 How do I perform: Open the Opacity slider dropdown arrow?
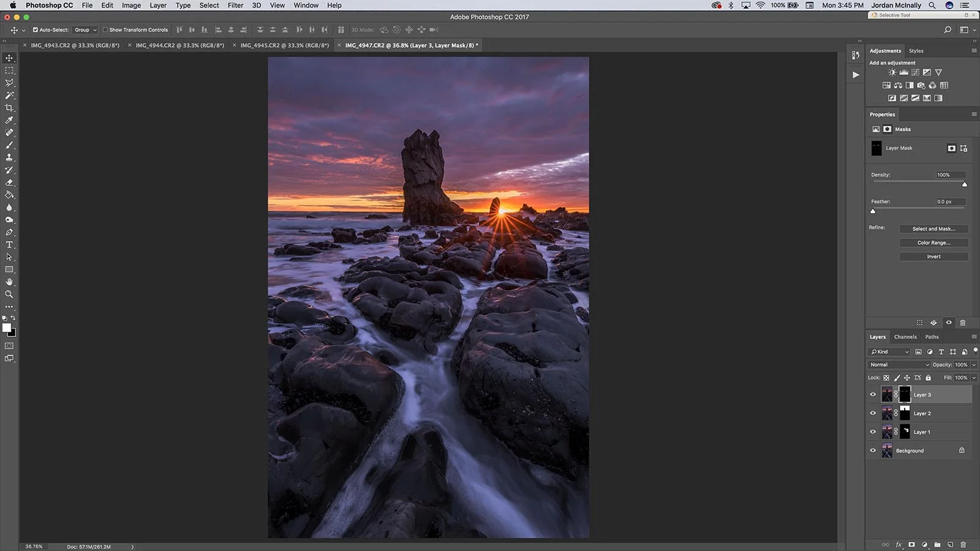click(x=974, y=365)
